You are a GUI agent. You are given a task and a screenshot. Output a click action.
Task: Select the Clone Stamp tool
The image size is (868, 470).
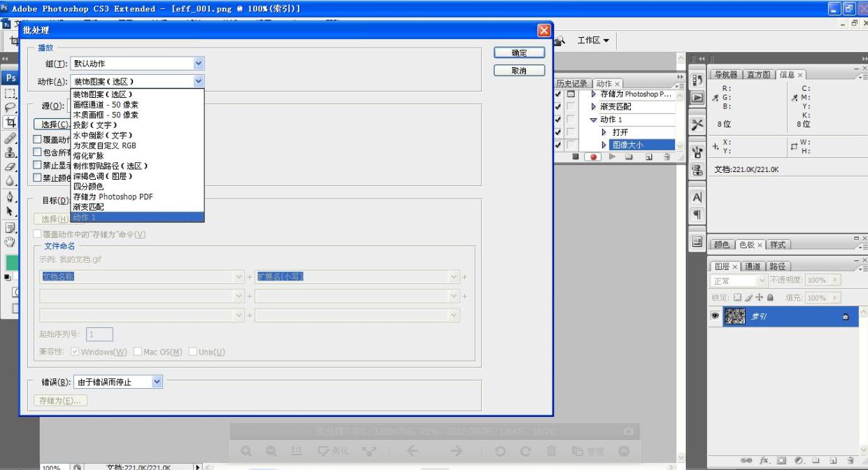10,153
